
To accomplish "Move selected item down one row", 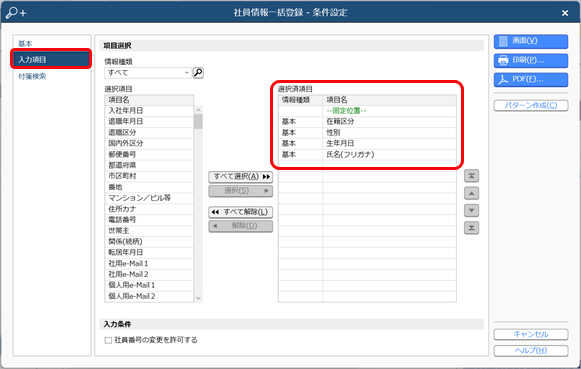I will [471, 210].
